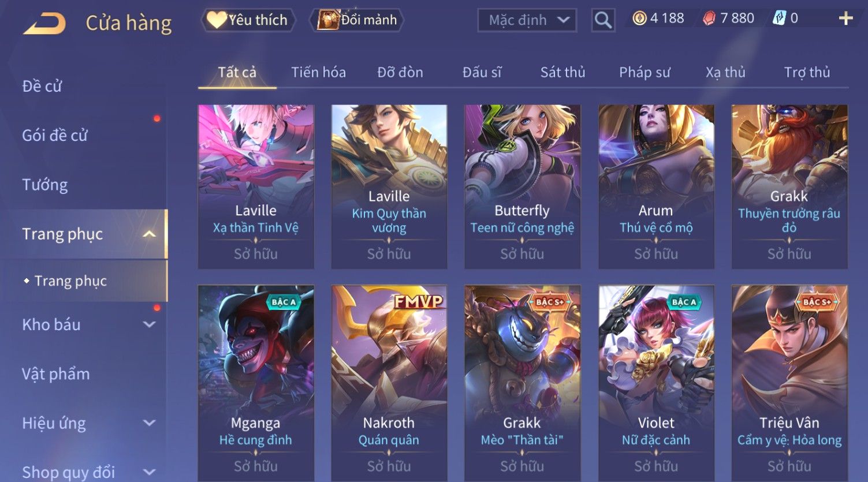868x482 pixels.
Task: Open Tướng in the sidebar
Action: click(x=45, y=185)
